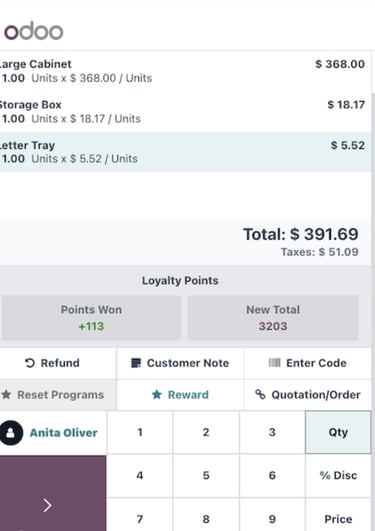Click the Enter Code barcode icon
Viewport: 375px width, 531px height.
click(274, 363)
